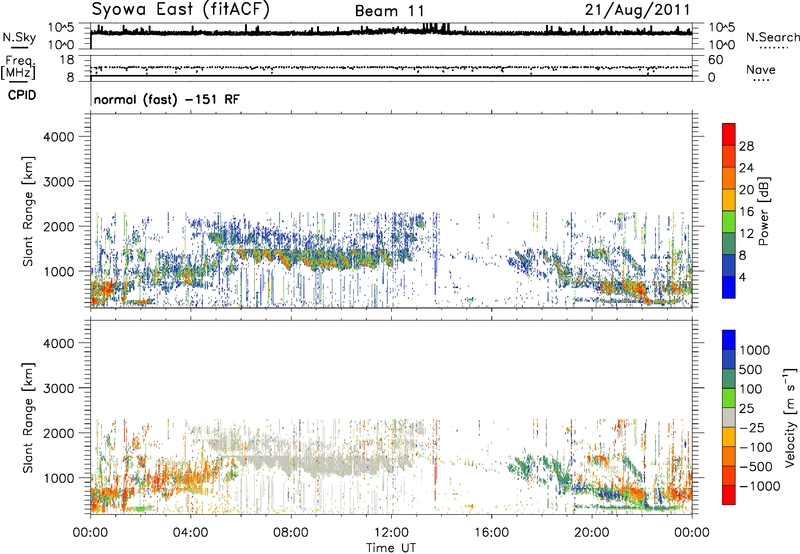Click the 'Nave' legend label
Screen dimensions: 800x554
click(761, 69)
